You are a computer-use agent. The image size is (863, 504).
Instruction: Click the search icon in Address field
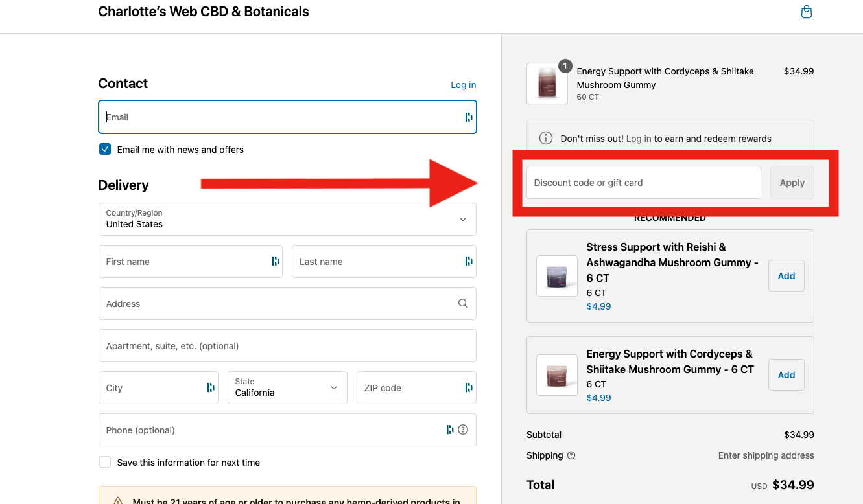tap(463, 303)
